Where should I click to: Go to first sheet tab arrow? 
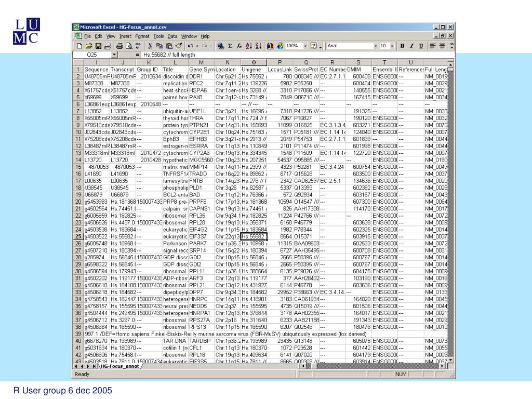point(75,366)
